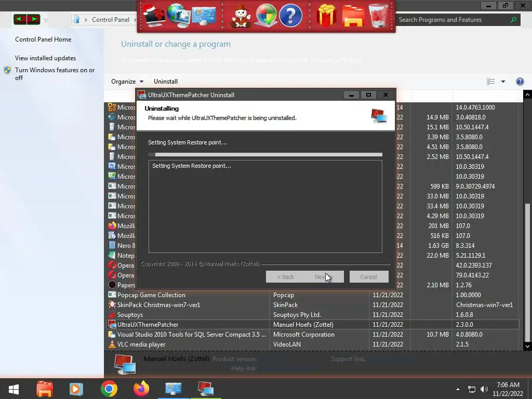Screen dimensions: 532x399
Task: Select VLC media player entry
Action: pyautogui.click(x=313, y=344)
